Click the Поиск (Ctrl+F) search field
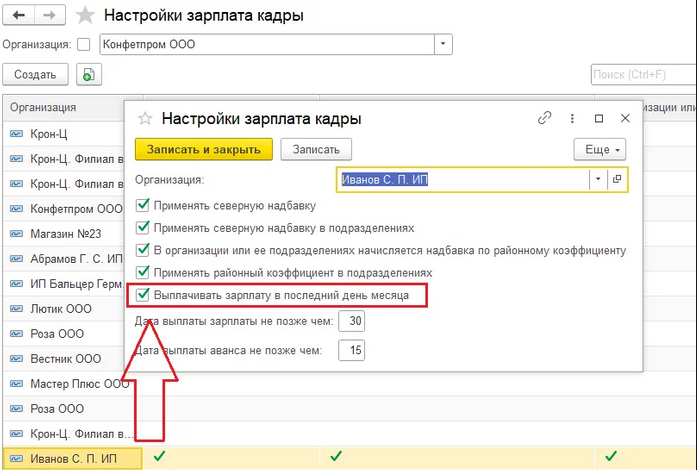This screenshot has height=470, width=697. click(644, 75)
